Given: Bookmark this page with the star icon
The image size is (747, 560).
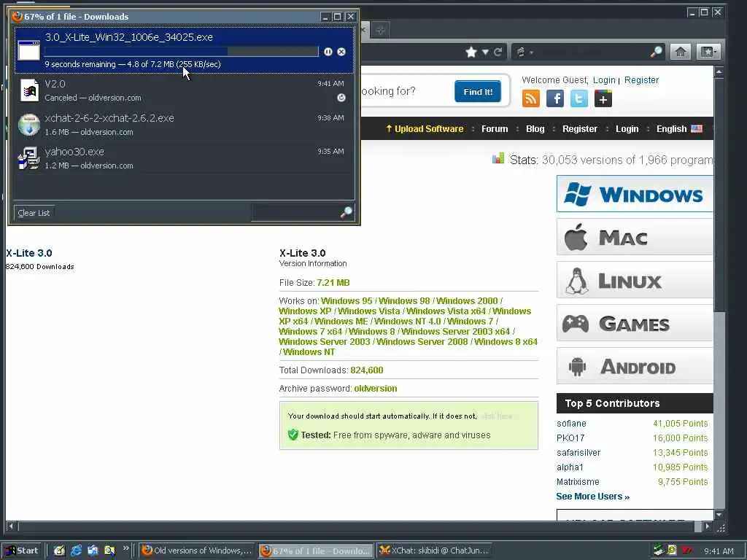Looking at the screenshot, I should pyautogui.click(x=471, y=52).
